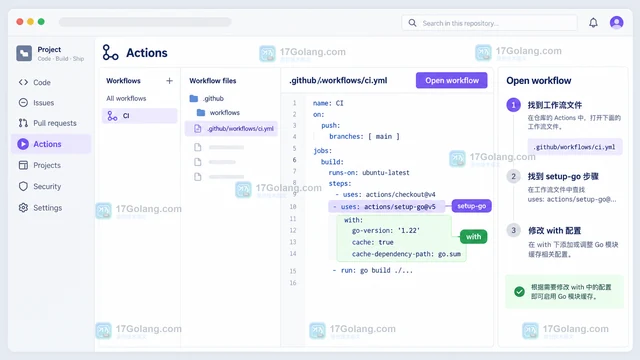Select Actions in the sidebar

point(51,144)
